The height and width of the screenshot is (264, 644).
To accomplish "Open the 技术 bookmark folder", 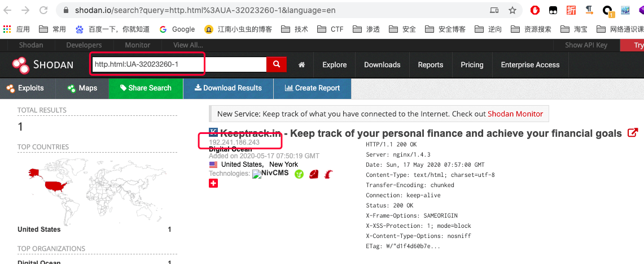I will pyautogui.click(x=294, y=29).
